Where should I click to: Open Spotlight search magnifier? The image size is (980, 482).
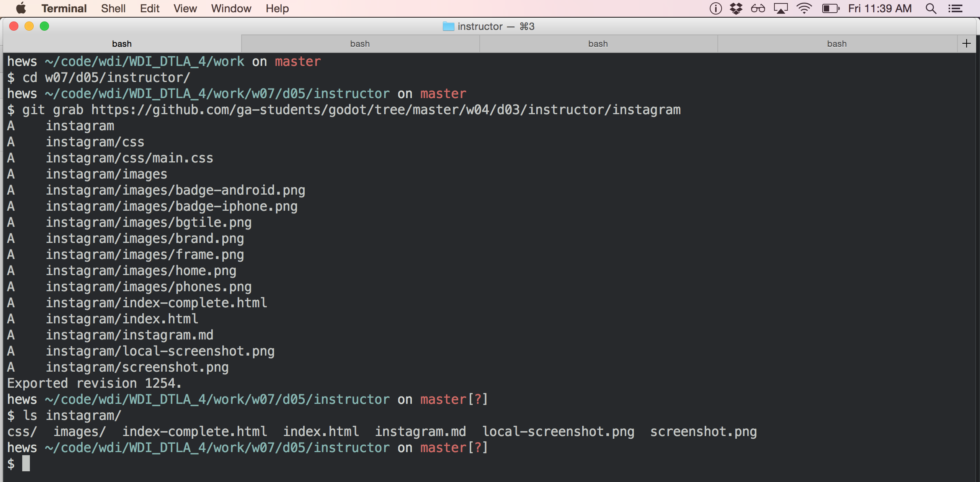pos(931,8)
